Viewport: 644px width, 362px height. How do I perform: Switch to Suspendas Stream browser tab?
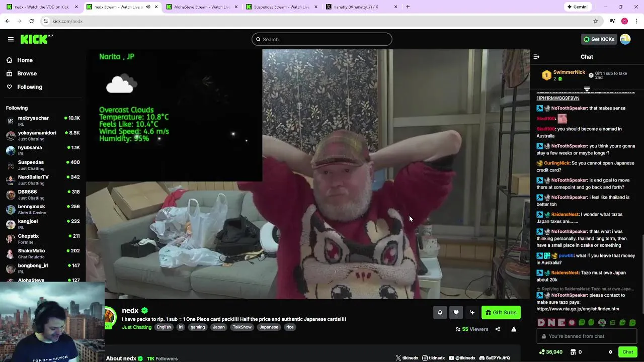[x=281, y=7]
